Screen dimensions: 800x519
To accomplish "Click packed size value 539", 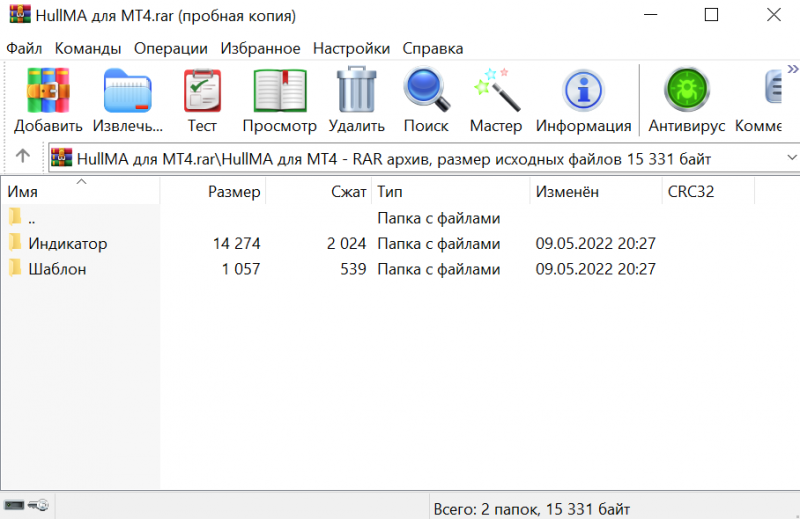I will click(x=353, y=269).
